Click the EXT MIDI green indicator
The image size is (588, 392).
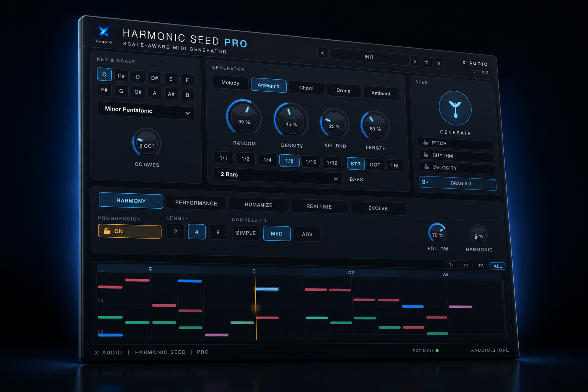pyautogui.click(x=437, y=350)
